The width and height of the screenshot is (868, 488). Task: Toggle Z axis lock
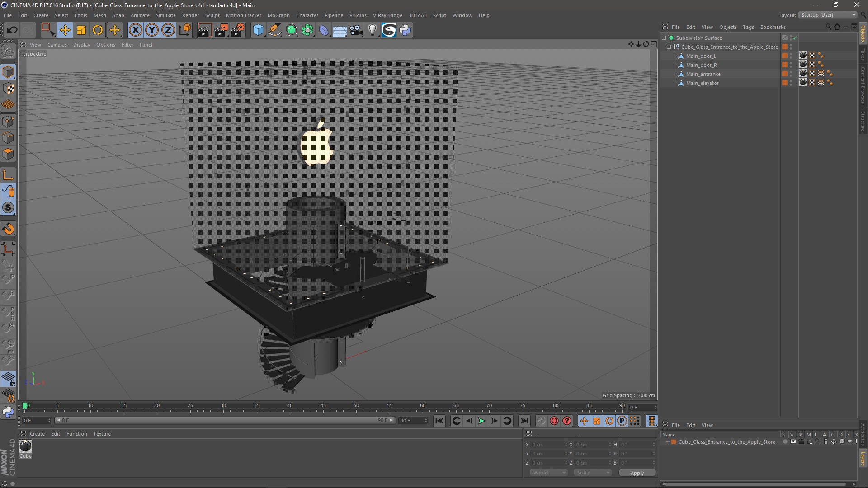point(168,30)
